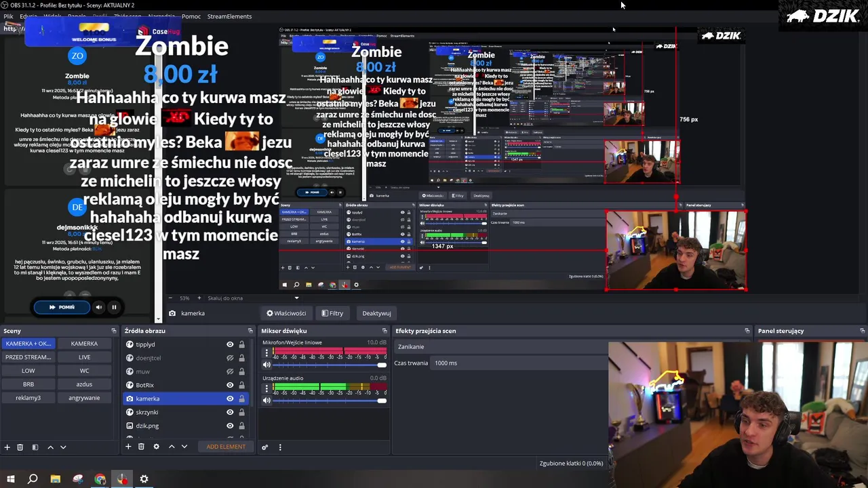Open taskbar search
This screenshot has width=868, height=488.
[x=33, y=479]
